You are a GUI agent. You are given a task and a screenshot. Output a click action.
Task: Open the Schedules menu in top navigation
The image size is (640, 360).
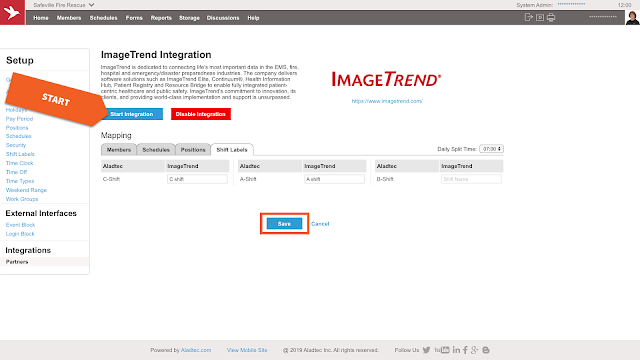point(103,18)
